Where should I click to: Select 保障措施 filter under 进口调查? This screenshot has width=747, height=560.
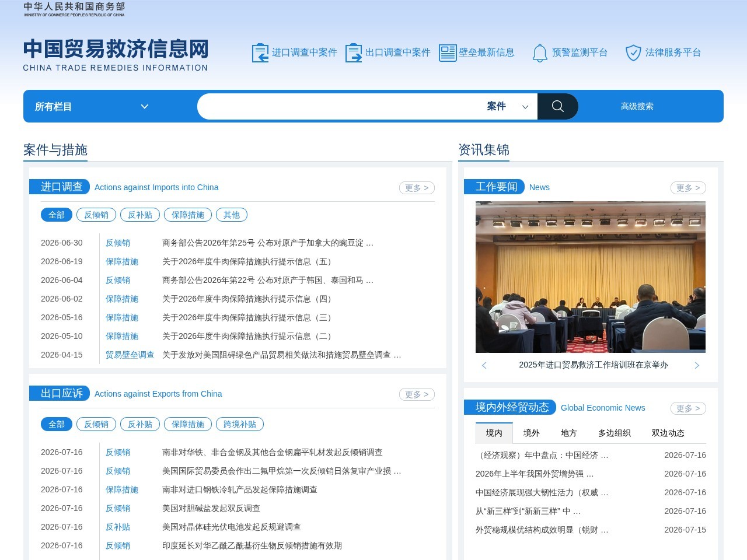coord(188,215)
